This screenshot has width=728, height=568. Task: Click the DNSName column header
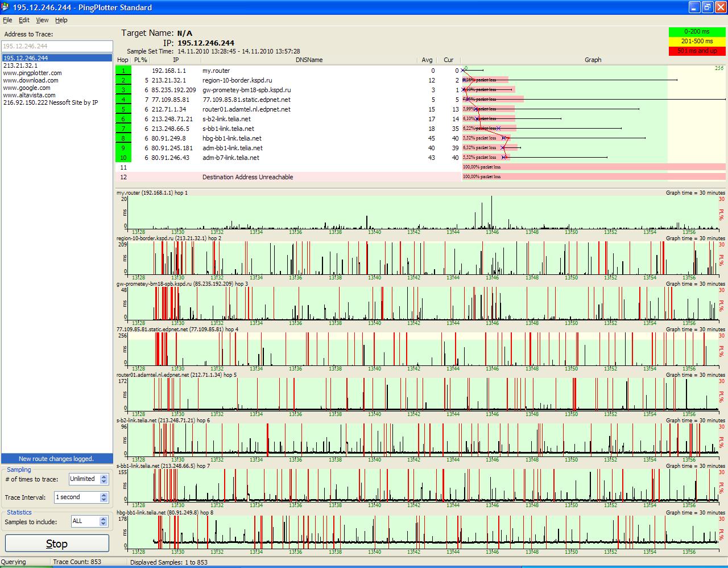coord(309,60)
